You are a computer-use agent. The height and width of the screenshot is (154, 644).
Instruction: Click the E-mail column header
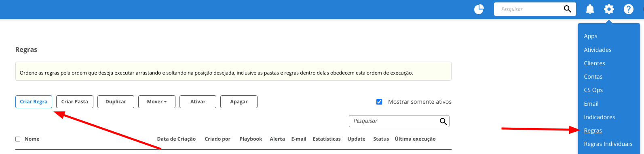tap(299, 139)
